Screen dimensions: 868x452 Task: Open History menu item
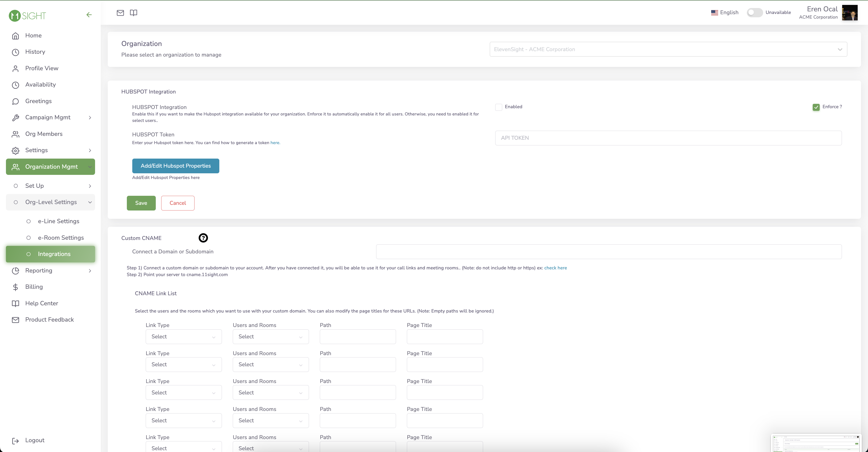pos(50,52)
